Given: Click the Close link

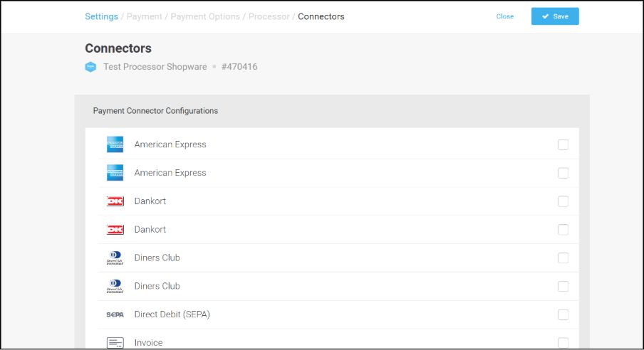Looking at the screenshot, I should click(x=505, y=16).
